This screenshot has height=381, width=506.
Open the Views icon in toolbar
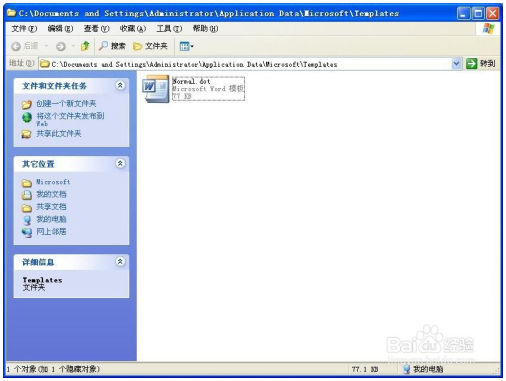tap(184, 46)
